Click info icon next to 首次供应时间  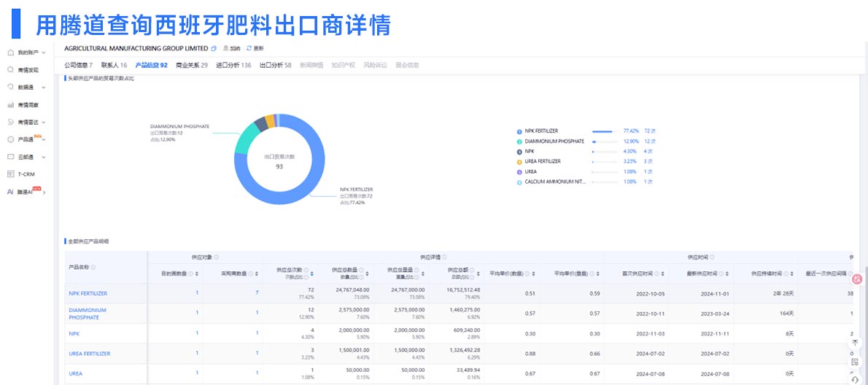(x=657, y=274)
